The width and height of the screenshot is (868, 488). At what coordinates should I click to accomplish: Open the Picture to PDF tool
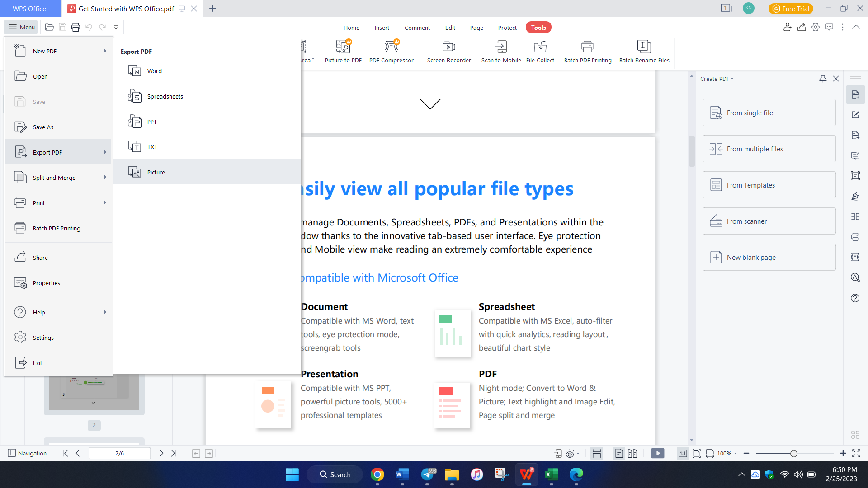[x=343, y=51]
